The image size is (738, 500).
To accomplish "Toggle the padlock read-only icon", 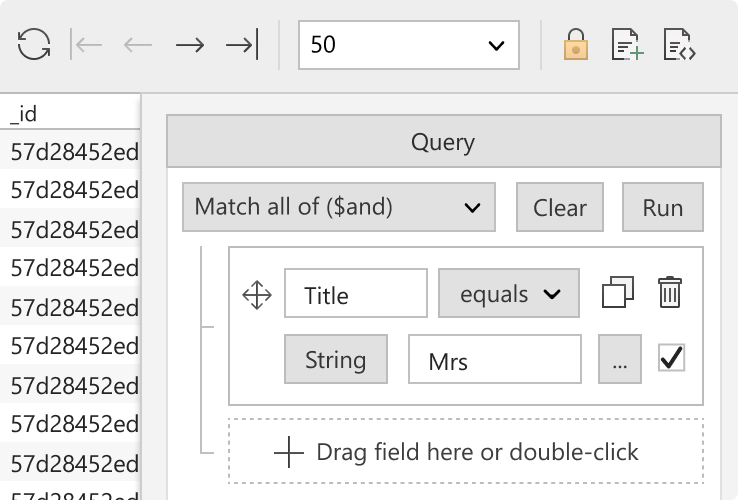I will pyautogui.click(x=576, y=44).
